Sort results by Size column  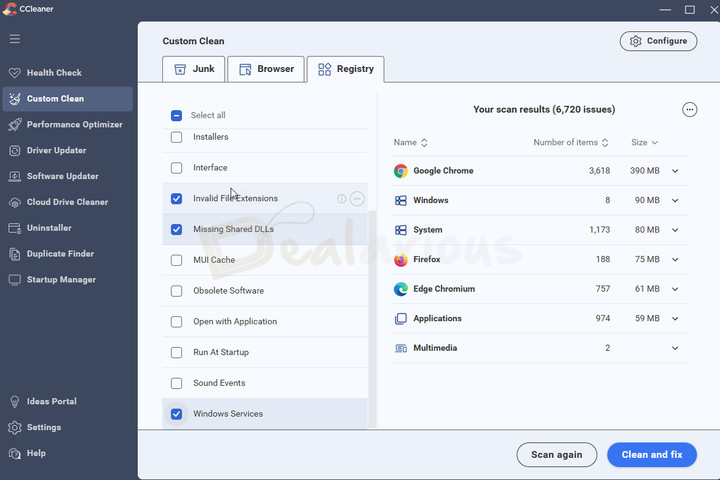[644, 142]
